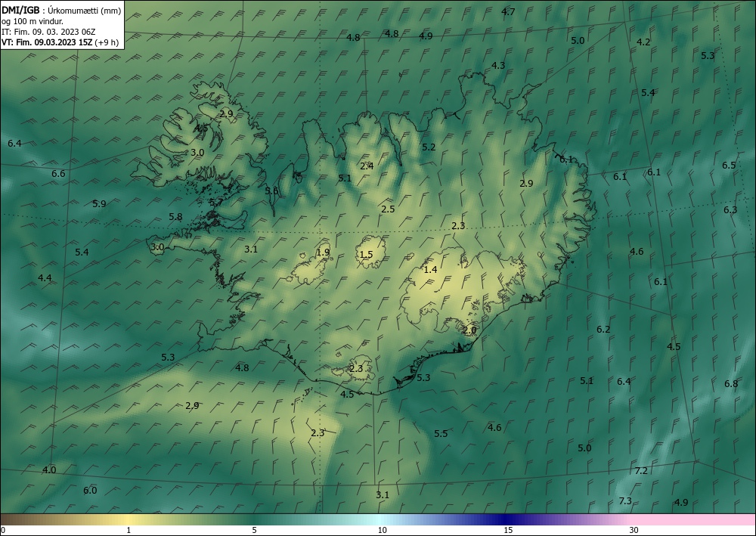Screen dimensions: 756x536
Task: Select the 'VT: Fim. 09.03.2023 15Z' valid time
Action: (x=47, y=42)
